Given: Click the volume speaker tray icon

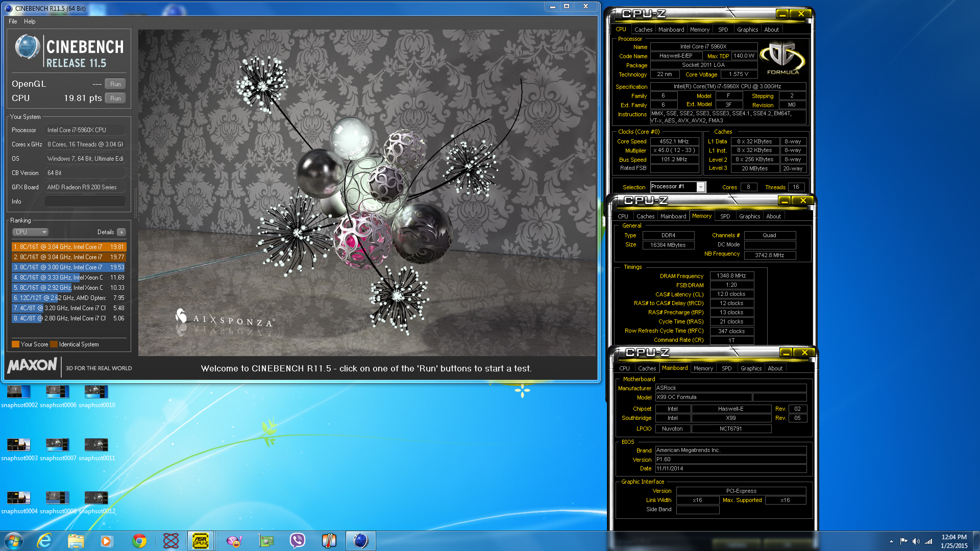Looking at the screenshot, I should (x=916, y=541).
